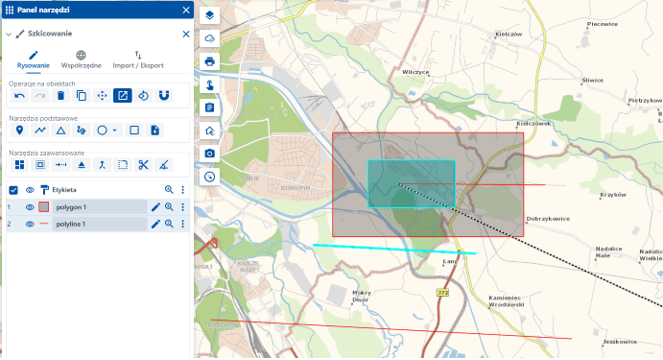Click the cloud map toolbar button

[210, 39]
